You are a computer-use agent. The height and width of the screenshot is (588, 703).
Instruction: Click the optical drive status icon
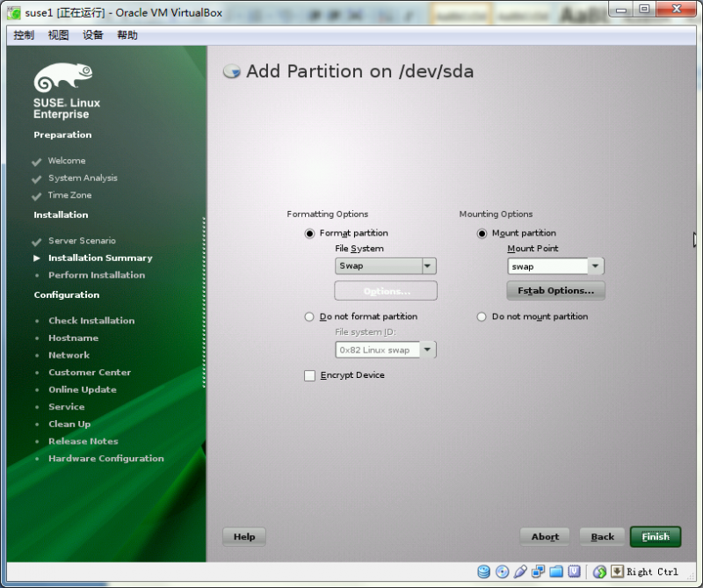(x=502, y=571)
